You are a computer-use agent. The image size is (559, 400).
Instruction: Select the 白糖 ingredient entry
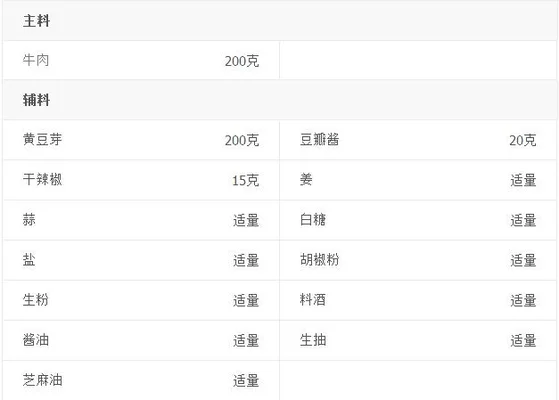pyautogui.click(x=313, y=220)
